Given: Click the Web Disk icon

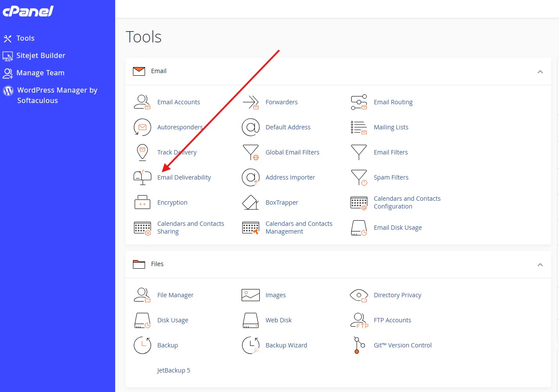Looking at the screenshot, I should (250, 320).
